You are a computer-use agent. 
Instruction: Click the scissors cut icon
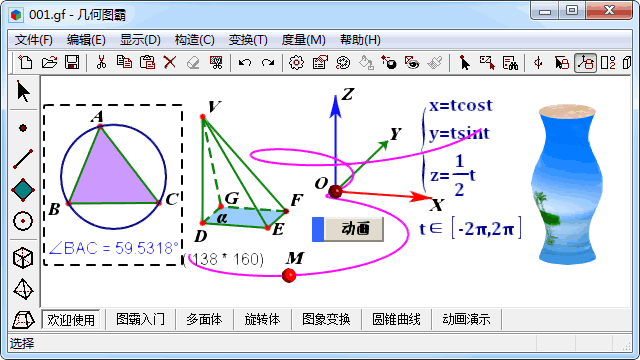101,62
